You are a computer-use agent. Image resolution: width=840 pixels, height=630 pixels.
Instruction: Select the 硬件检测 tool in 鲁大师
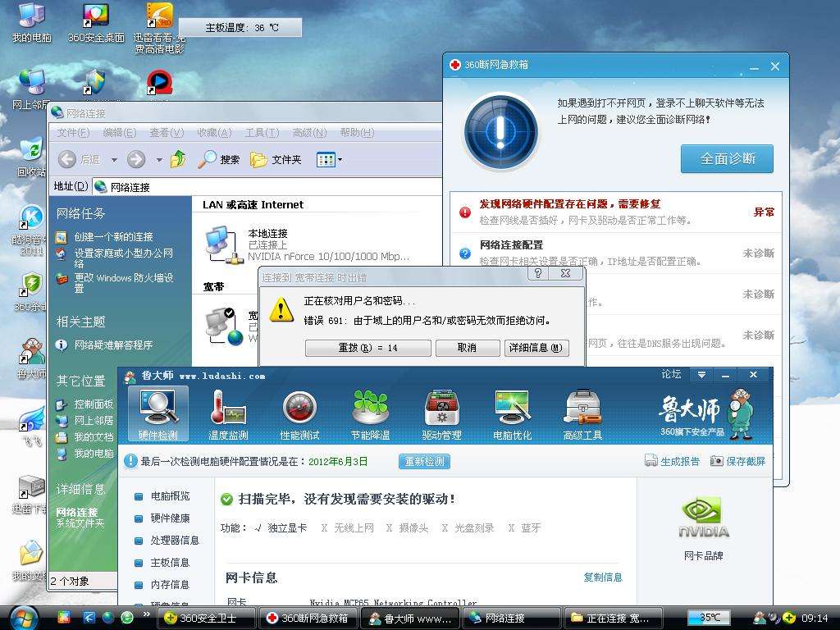[x=158, y=413]
